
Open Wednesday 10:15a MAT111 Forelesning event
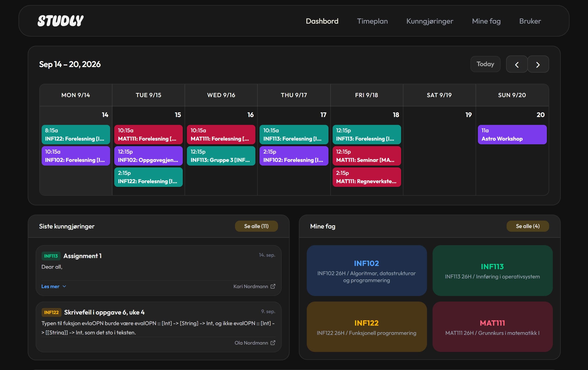(x=221, y=135)
